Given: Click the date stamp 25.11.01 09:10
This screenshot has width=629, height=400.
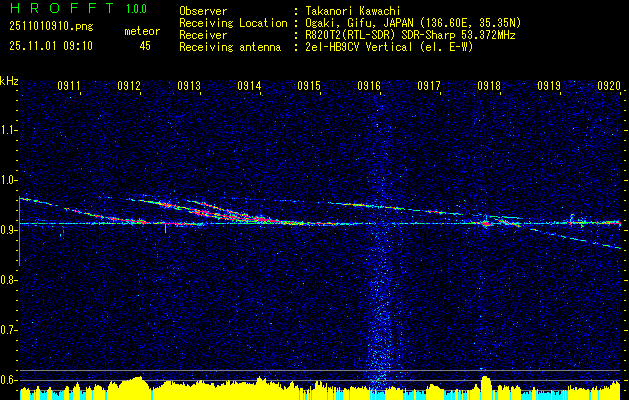Looking at the screenshot, I should [51, 46].
